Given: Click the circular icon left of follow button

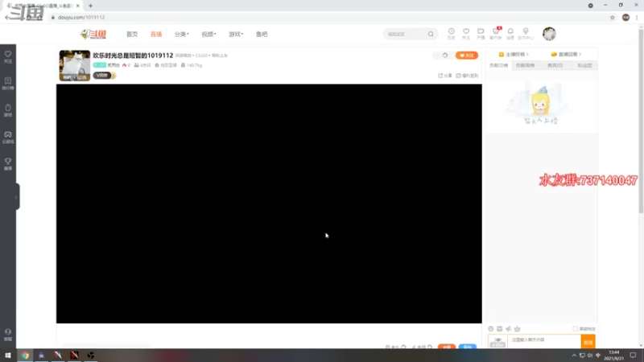Looking at the screenshot, I should coord(444,56).
